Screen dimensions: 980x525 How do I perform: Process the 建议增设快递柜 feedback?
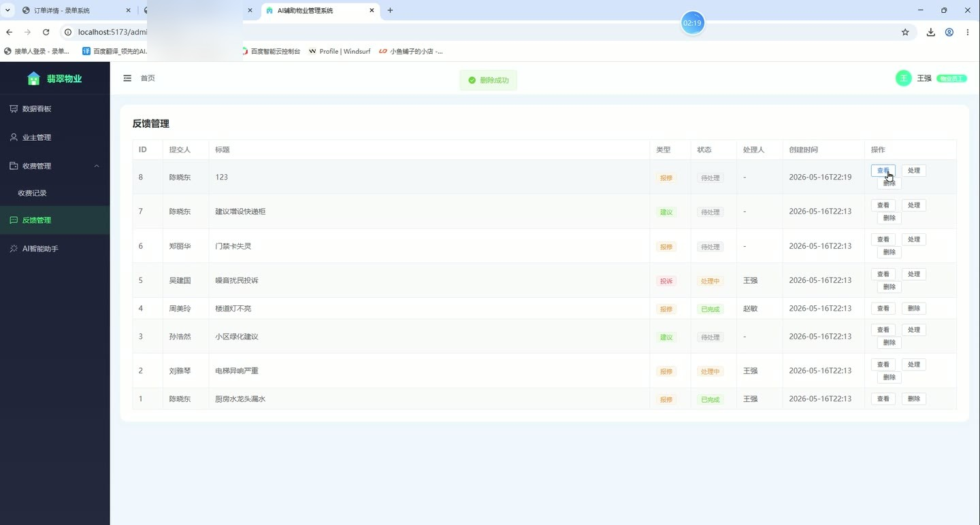[914, 205]
